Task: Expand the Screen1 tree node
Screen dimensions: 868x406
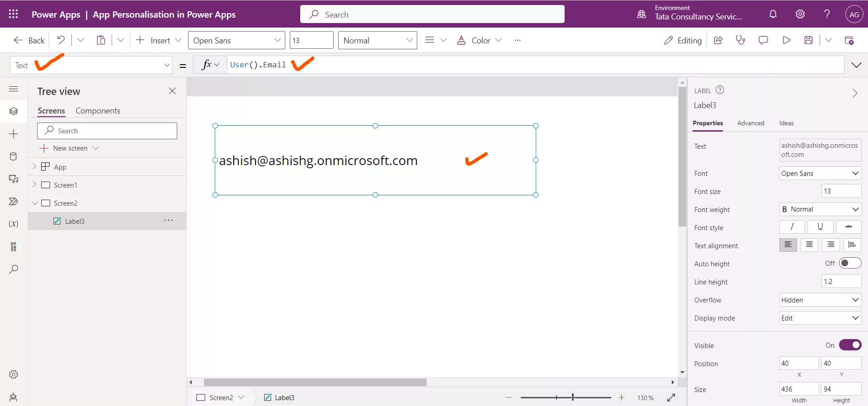Action: click(34, 184)
